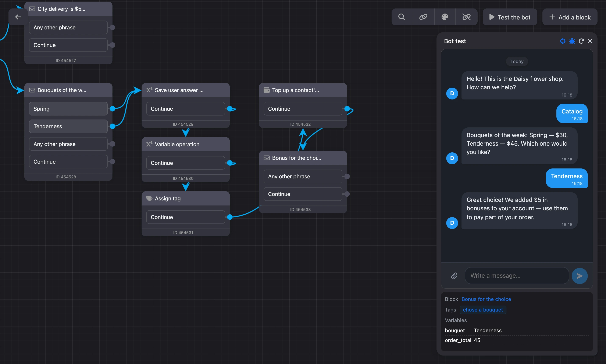The image size is (606, 364).
Task: Click the Top up a contact Continue connector dot
Action: click(347, 109)
